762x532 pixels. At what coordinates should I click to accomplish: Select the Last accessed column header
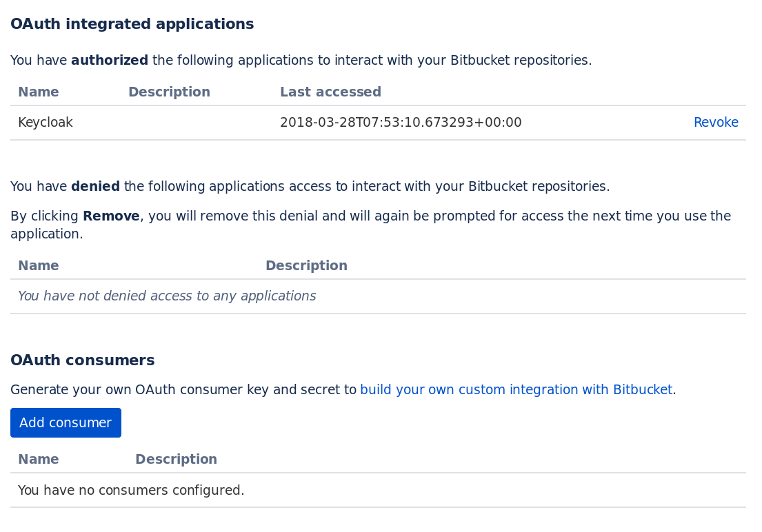330,92
